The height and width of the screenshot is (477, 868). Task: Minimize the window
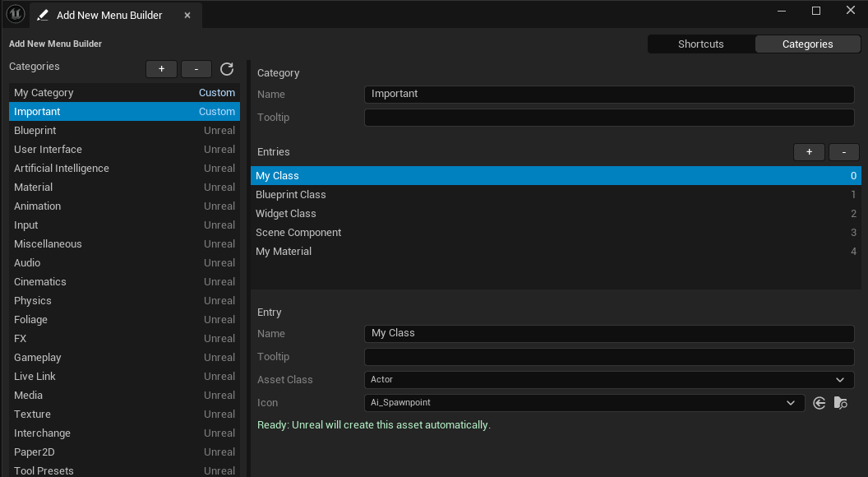782,11
